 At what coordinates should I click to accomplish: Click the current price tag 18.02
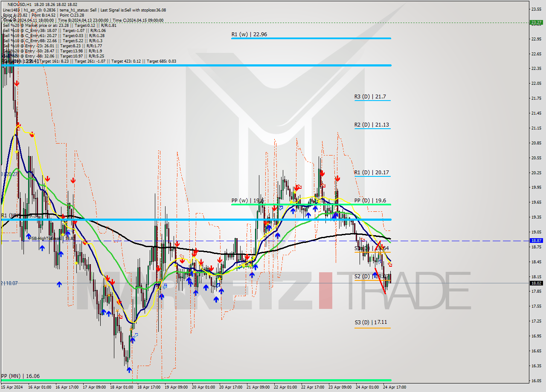coord(536,283)
